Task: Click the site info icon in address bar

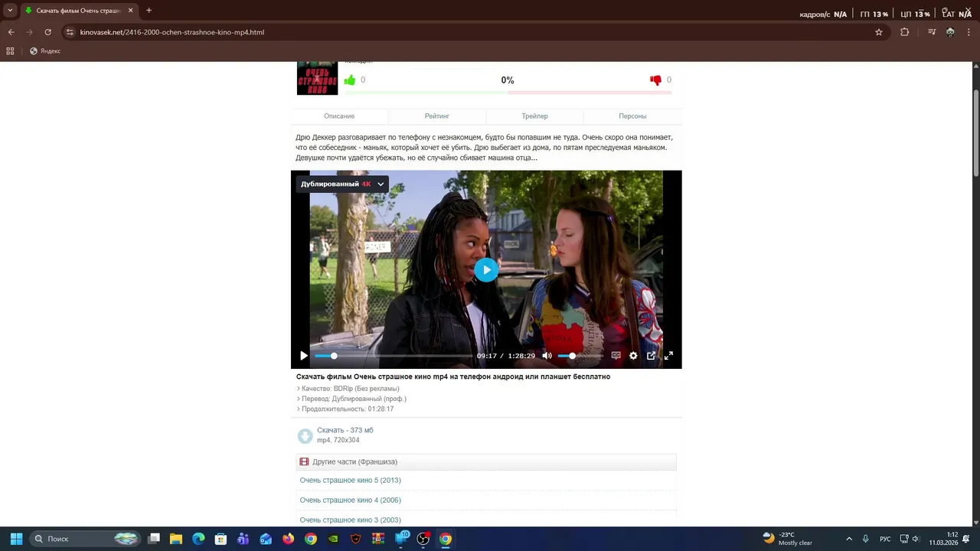Action: click(70, 32)
